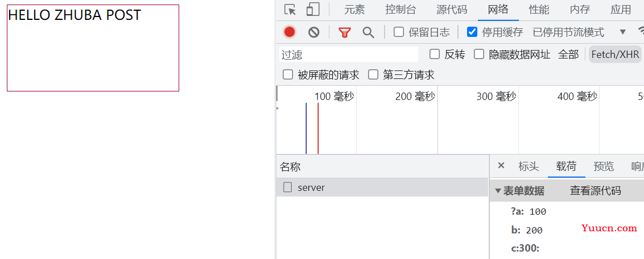This screenshot has height=259, width=644.
Task: Tick the 隐藏数据网址 checkbox
Action: 479,54
